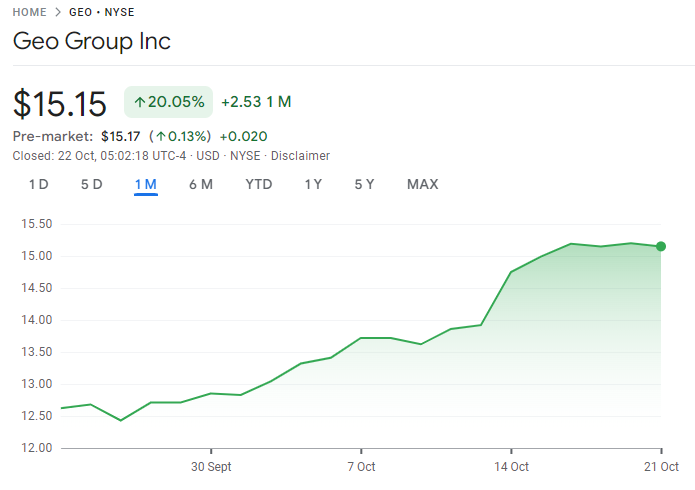
Task: Switch to the 1D range tab
Action: 38,184
